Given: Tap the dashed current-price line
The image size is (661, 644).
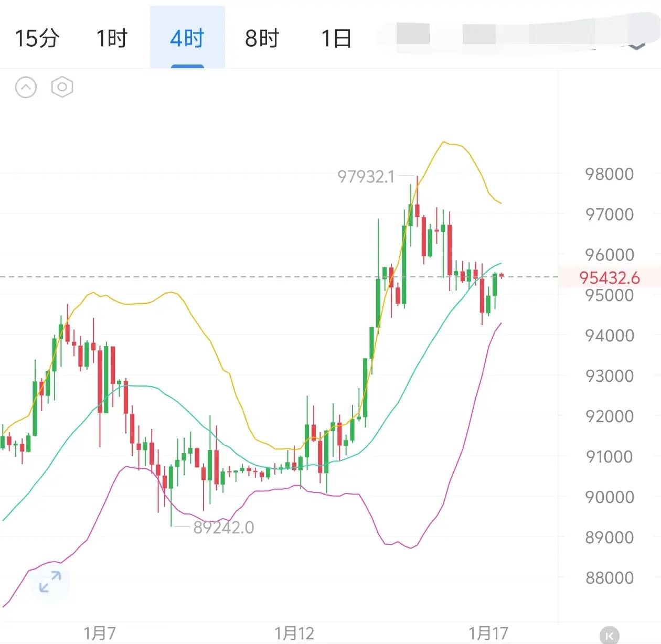Looking at the screenshot, I should [x=279, y=276].
